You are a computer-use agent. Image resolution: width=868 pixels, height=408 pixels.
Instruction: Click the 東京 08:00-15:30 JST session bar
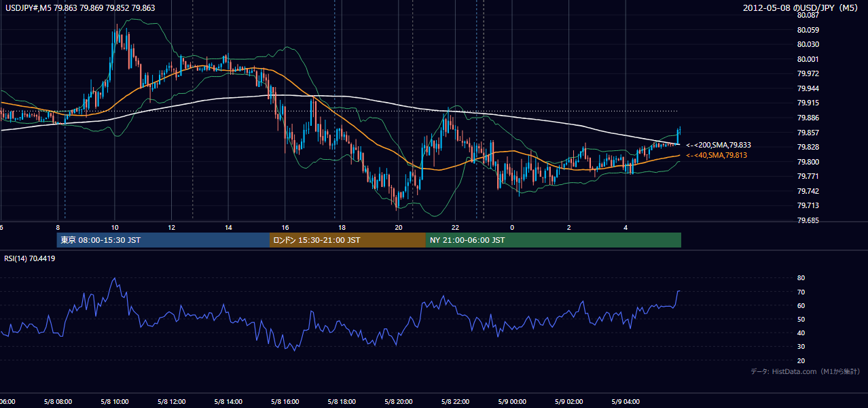point(163,240)
